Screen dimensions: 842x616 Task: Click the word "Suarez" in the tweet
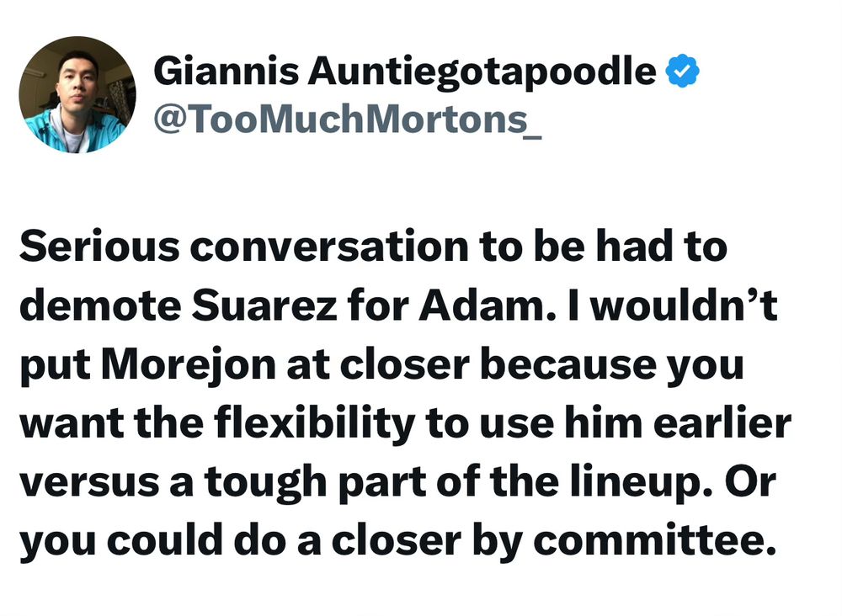pos(264,305)
